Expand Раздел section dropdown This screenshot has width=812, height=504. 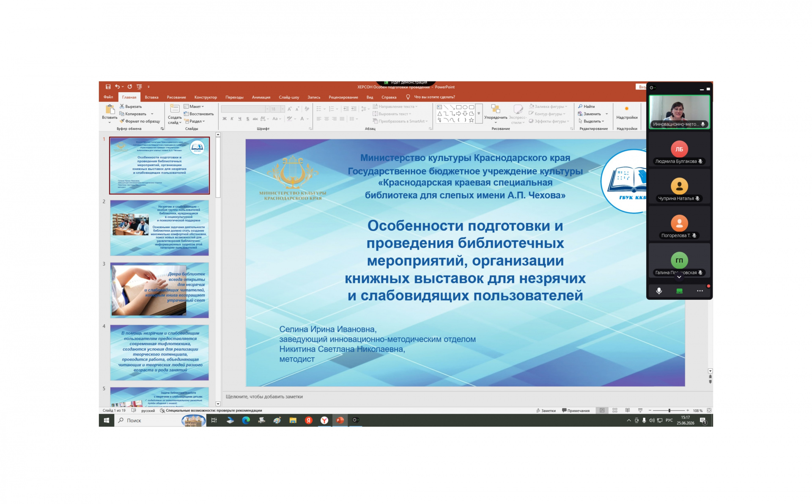[195, 121]
